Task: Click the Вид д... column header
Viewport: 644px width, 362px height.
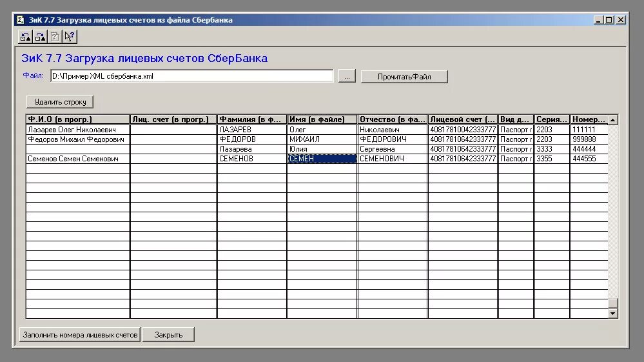Action: click(516, 119)
